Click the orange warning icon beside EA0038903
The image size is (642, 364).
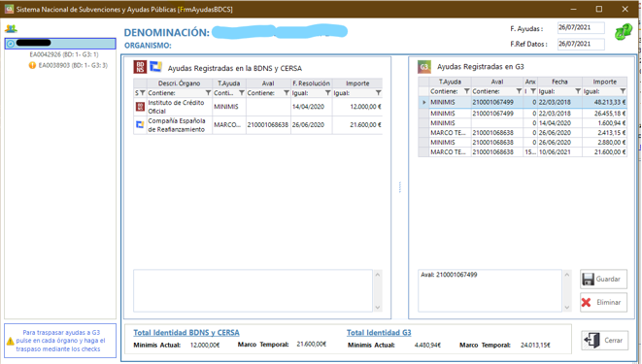click(32, 65)
